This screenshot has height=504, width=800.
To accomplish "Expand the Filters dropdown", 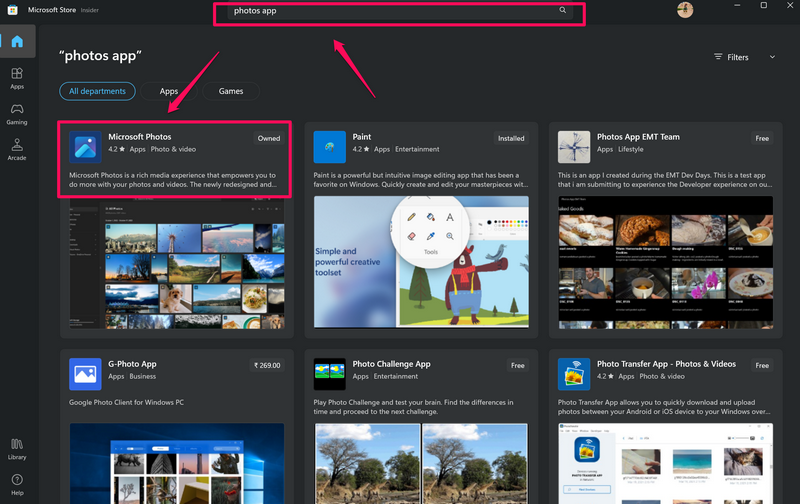I will (x=745, y=57).
